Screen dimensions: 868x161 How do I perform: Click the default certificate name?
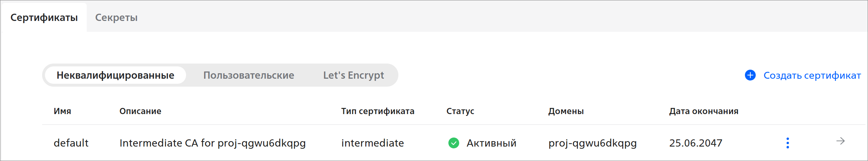[x=71, y=143]
